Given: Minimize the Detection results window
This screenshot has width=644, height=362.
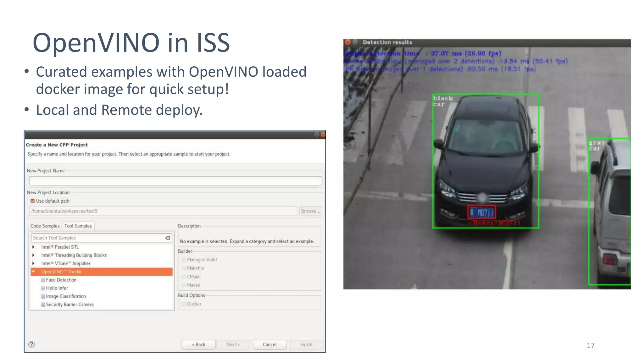Looking at the screenshot, I should pyautogui.click(x=355, y=42).
